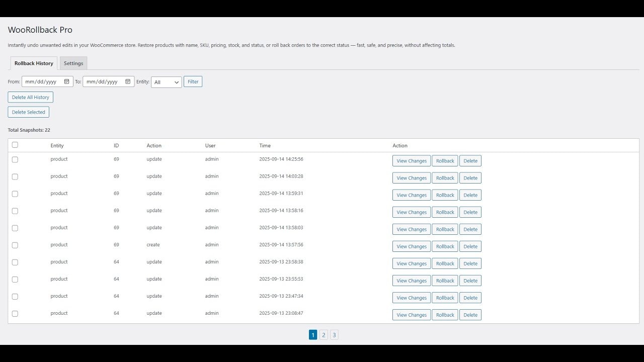The image size is (644, 362).
Task: Rollback the 14:03:28 snapshot
Action: pyautogui.click(x=445, y=178)
